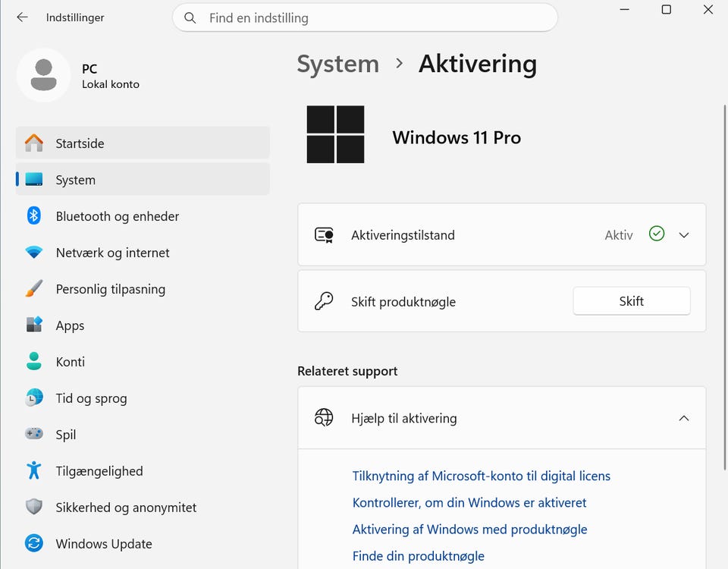728x569 pixels.
Task: Click the Find en indstilling search field
Action: click(x=365, y=17)
